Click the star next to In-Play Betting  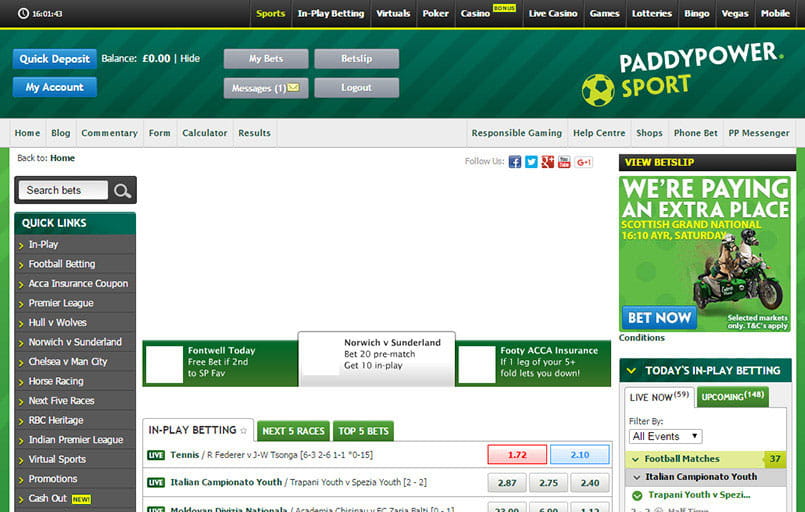(x=243, y=431)
